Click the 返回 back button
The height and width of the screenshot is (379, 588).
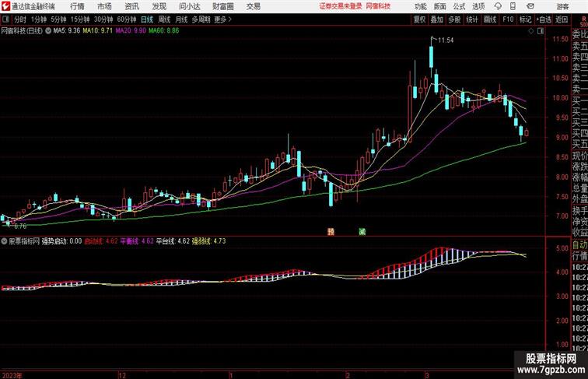[x=562, y=19]
